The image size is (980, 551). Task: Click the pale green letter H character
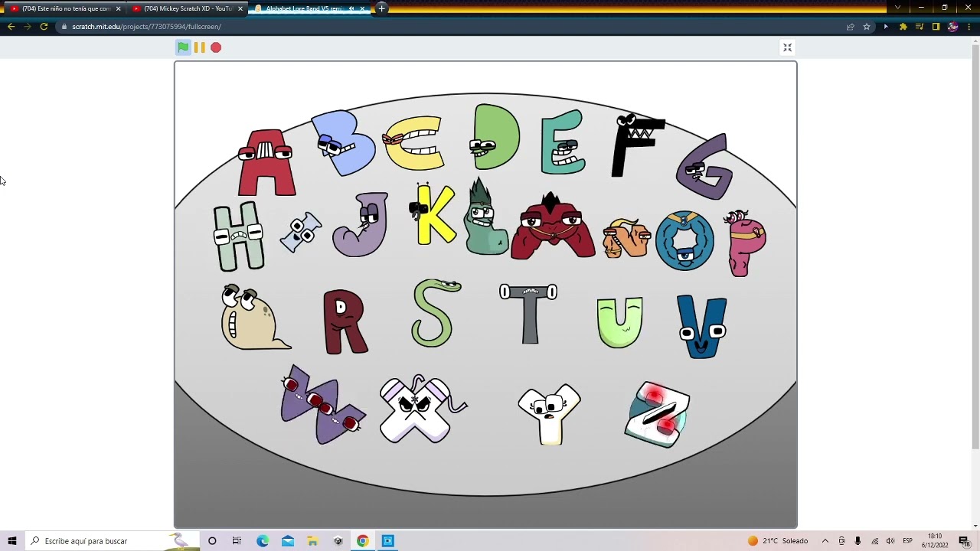tap(238, 236)
